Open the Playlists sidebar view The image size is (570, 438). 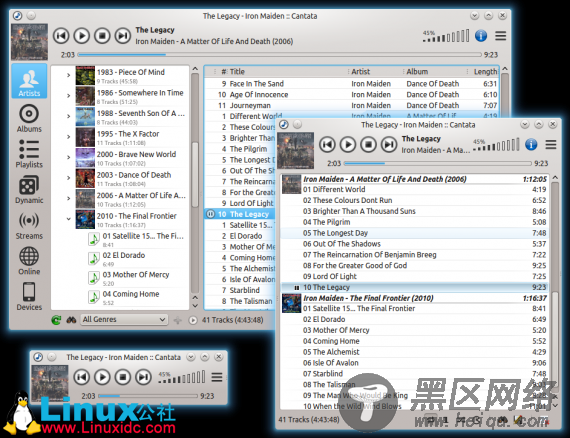pos(29,154)
